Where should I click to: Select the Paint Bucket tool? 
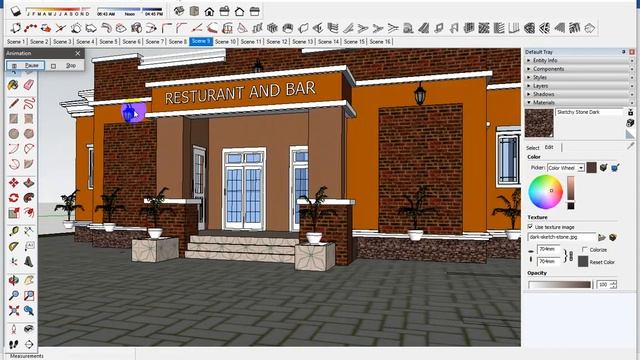point(13,85)
